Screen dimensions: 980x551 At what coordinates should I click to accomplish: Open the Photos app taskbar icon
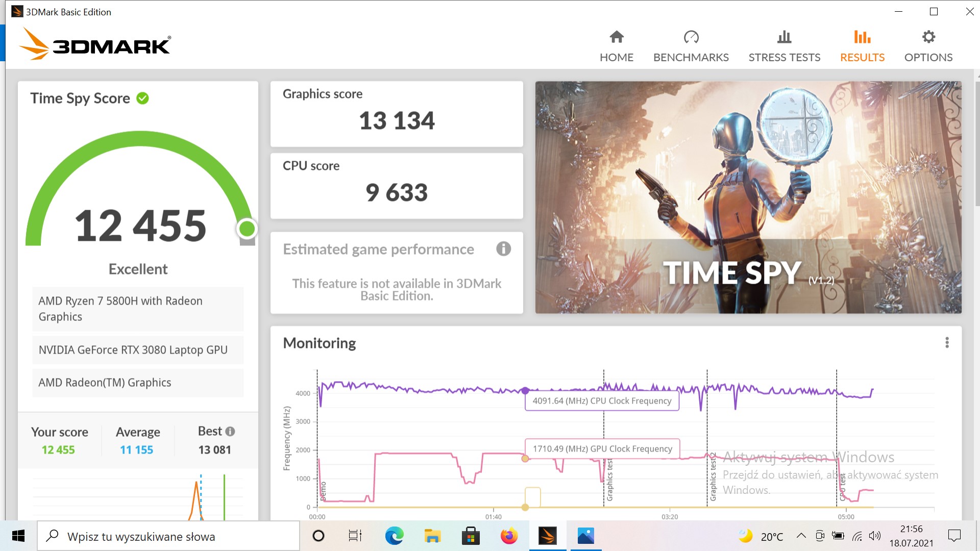(x=586, y=536)
